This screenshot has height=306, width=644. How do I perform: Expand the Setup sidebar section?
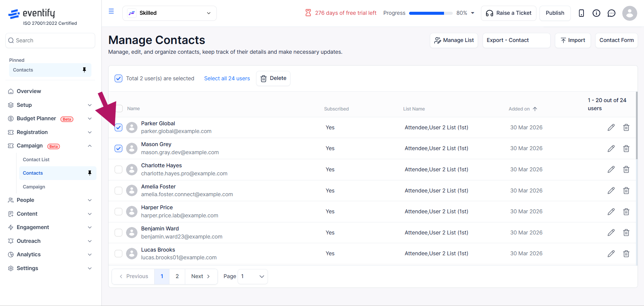pos(50,105)
